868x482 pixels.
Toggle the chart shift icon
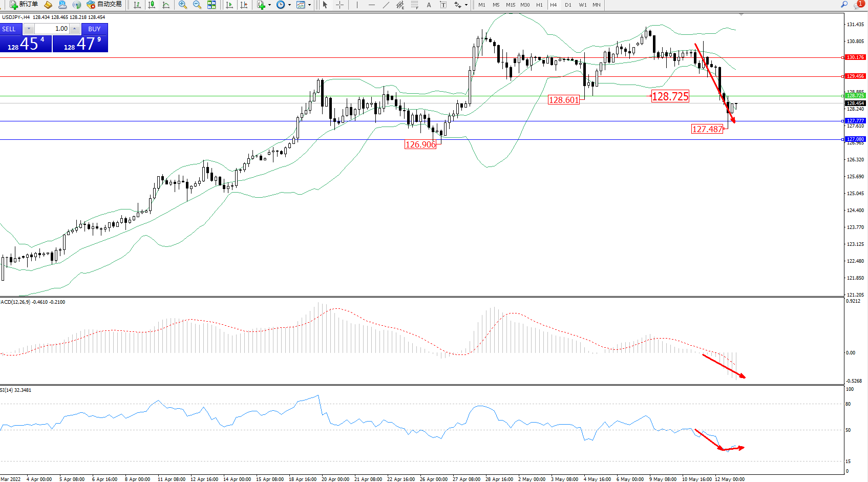pos(244,5)
